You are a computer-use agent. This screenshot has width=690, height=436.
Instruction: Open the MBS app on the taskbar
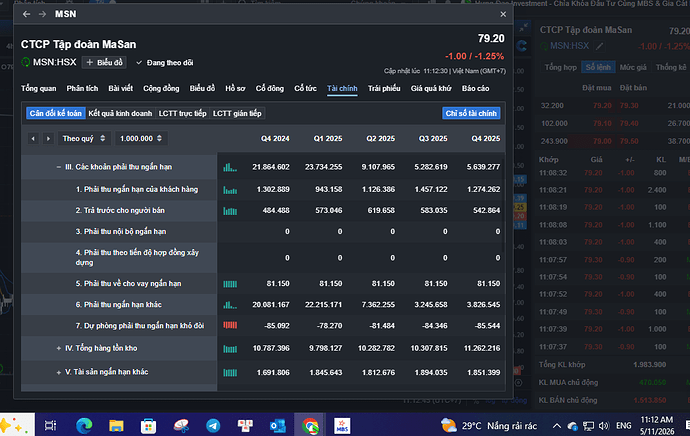point(342,425)
